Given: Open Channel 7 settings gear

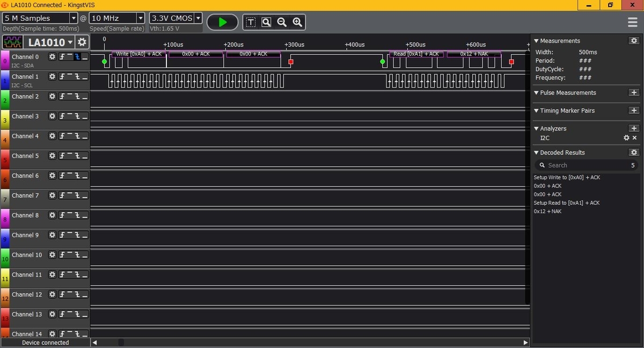Looking at the screenshot, I should tap(52, 195).
